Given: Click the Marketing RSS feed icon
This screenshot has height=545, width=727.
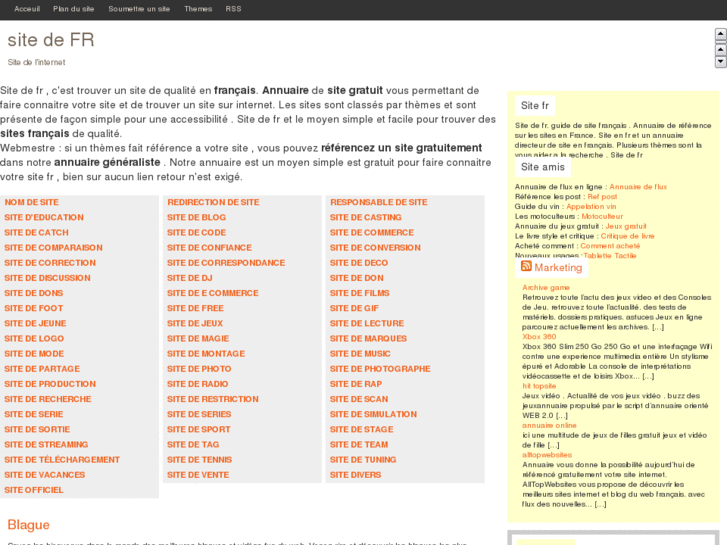Looking at the screenshot, I should point(526,266).
